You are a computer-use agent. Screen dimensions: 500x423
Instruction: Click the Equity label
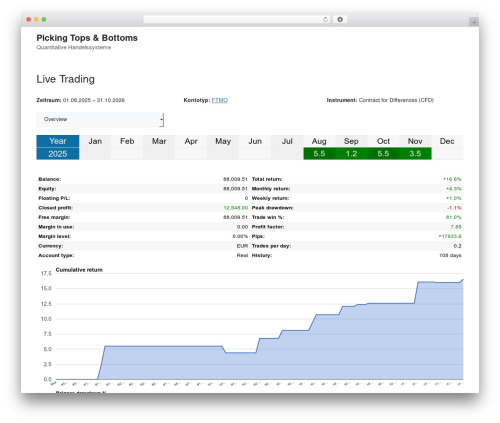(x=47, y=189)
